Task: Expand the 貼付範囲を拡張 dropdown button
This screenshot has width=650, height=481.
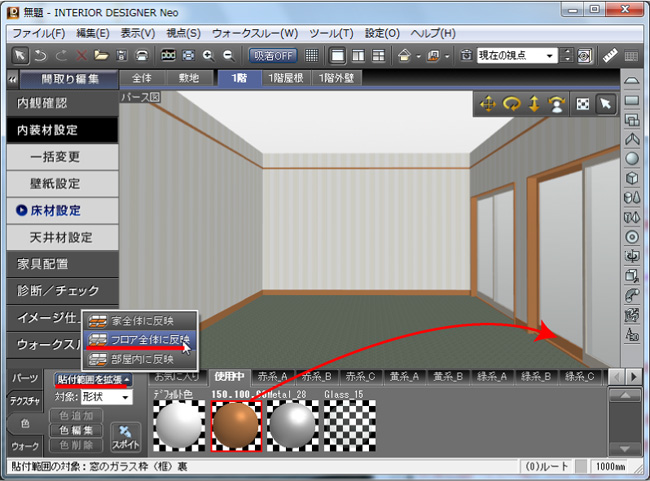Action: 94,380
